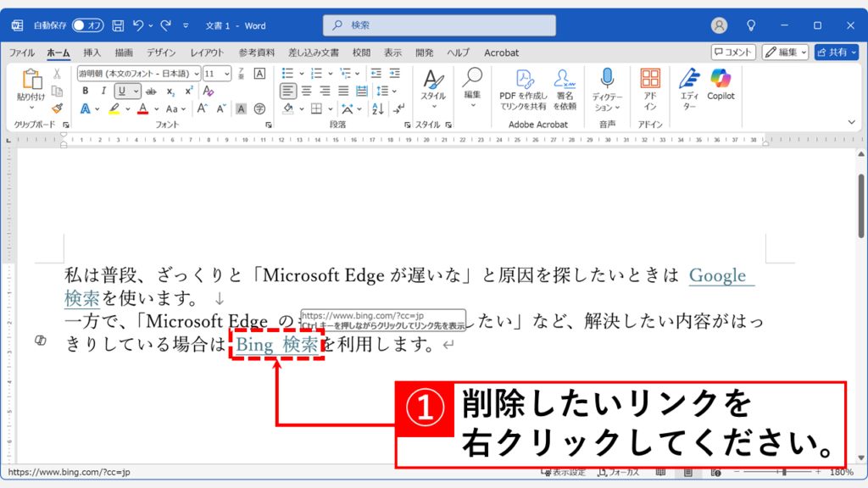Click the 編集 magnifier find button
This screenshot has height=488, width=868.
click(472, 87)
